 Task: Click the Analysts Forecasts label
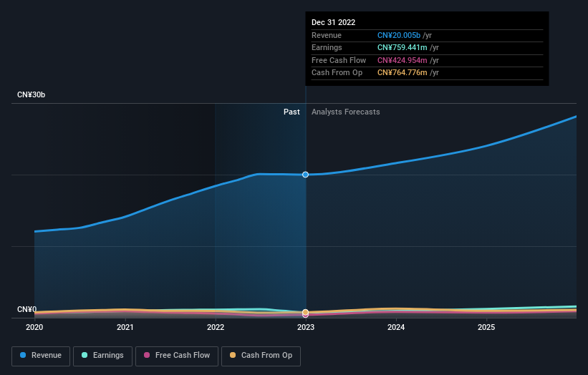pyautogui.click(x=345, y=112)
